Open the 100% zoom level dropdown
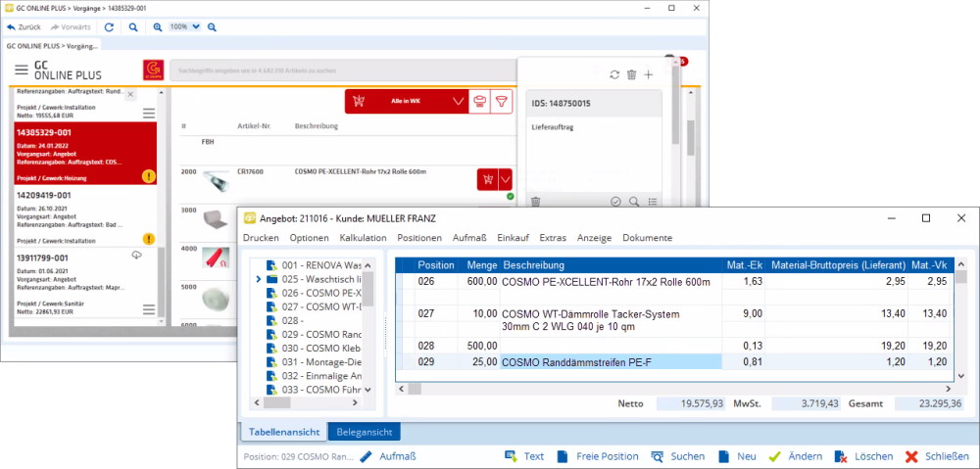The height and width of the screenshot is (469, 980). point(184,27)
